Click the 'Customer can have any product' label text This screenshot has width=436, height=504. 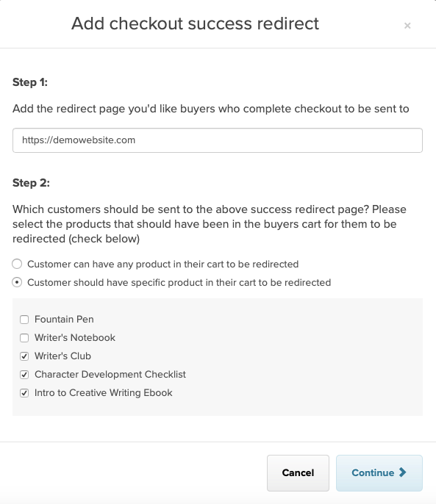click(x=162, y=264)
